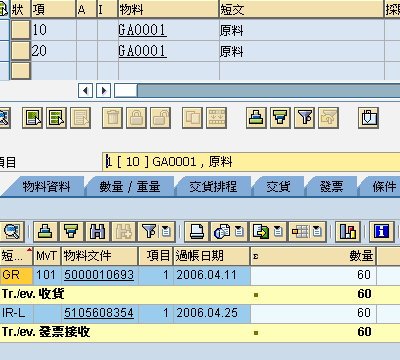Switch to the 交貨排程 tab
This screenshot has width=400, height=360.
point(213,186)
